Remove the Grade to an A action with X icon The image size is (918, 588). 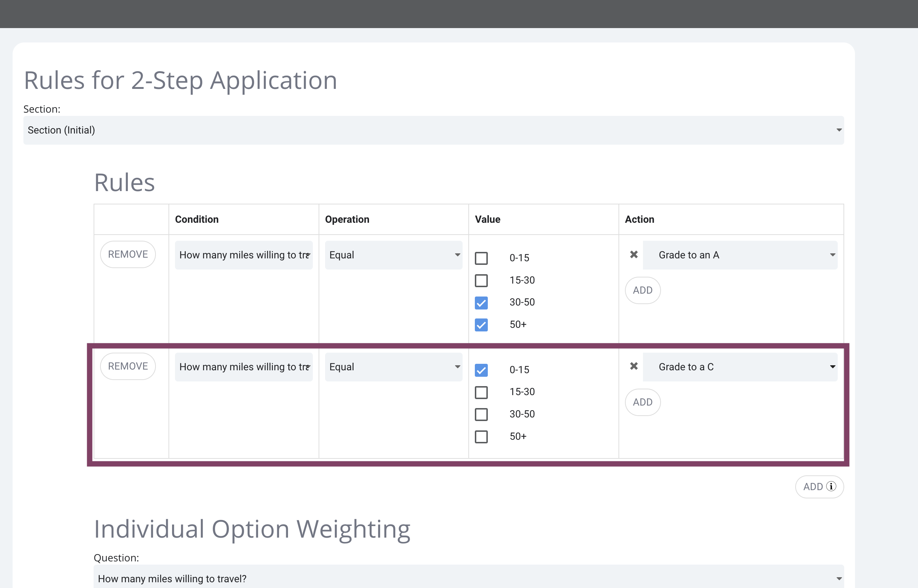634,255
